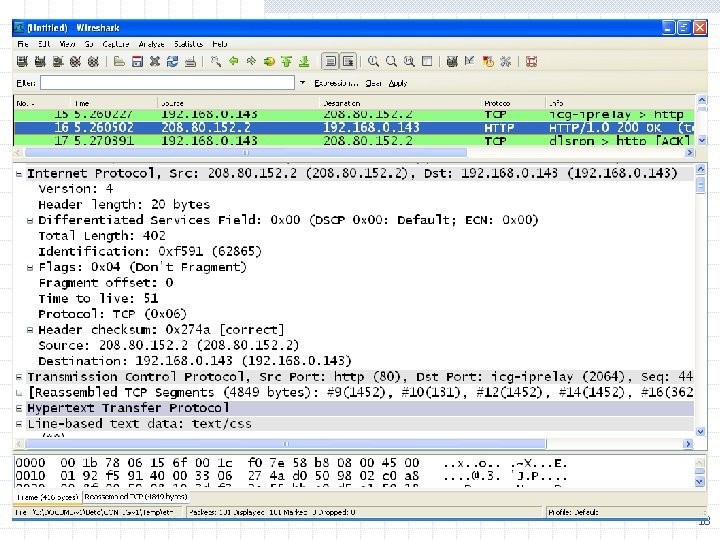Open a capture file via folder icon
Viewport: 720px width, 540px height.
coord(119,61)
